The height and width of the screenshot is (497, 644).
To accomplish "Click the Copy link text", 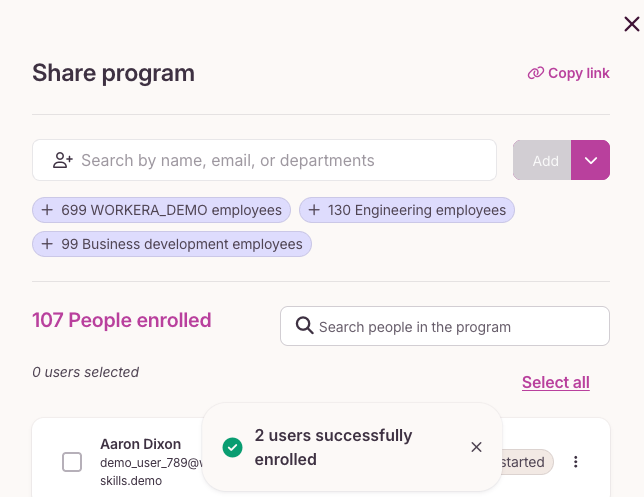I will click(x=579, y=73).
